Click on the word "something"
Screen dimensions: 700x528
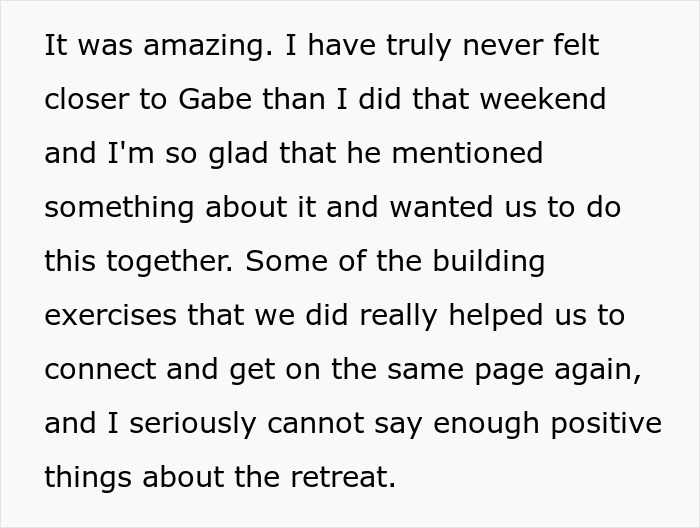[118, 207]
